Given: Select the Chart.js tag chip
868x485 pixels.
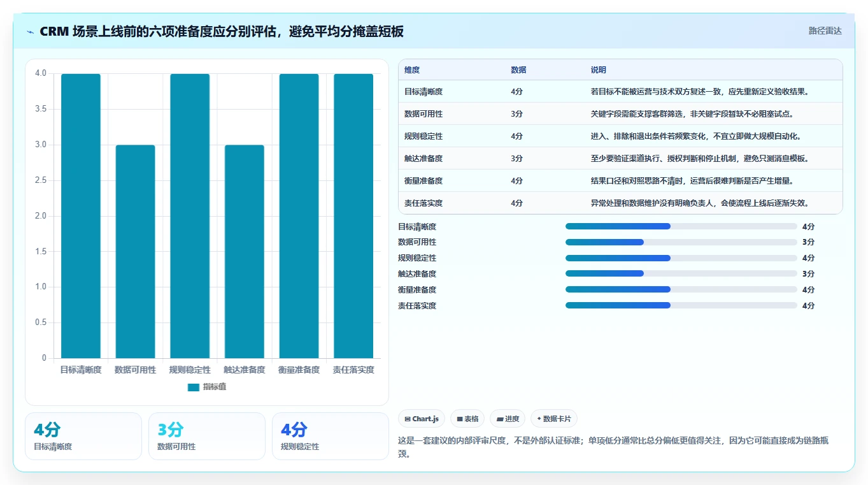Looking at the screenshot, I should click(422, 419).
